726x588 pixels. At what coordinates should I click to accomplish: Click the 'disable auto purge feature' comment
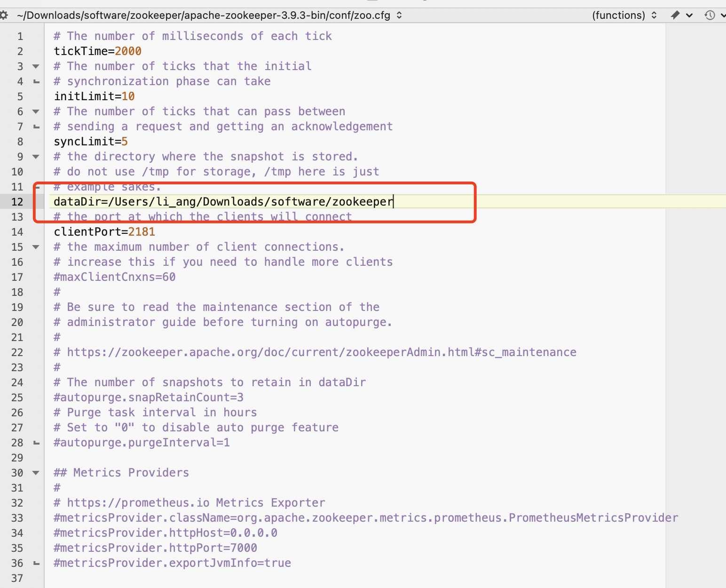click(x=196, y=428)
